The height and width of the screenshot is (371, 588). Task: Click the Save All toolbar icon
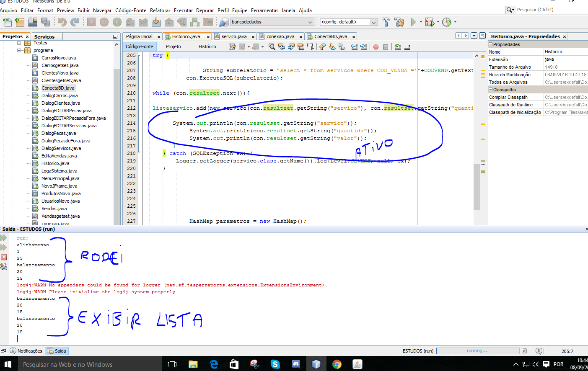(x=46, y=22)
